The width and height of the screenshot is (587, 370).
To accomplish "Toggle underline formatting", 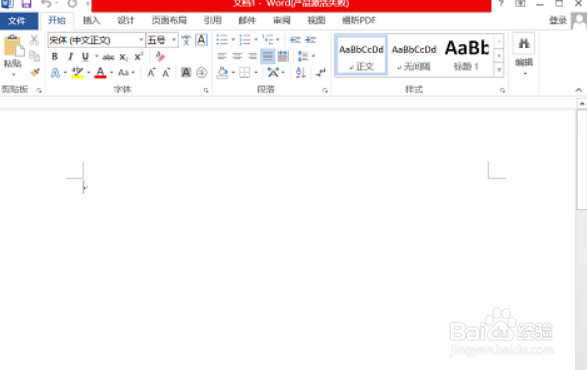I will coord(85,57).
